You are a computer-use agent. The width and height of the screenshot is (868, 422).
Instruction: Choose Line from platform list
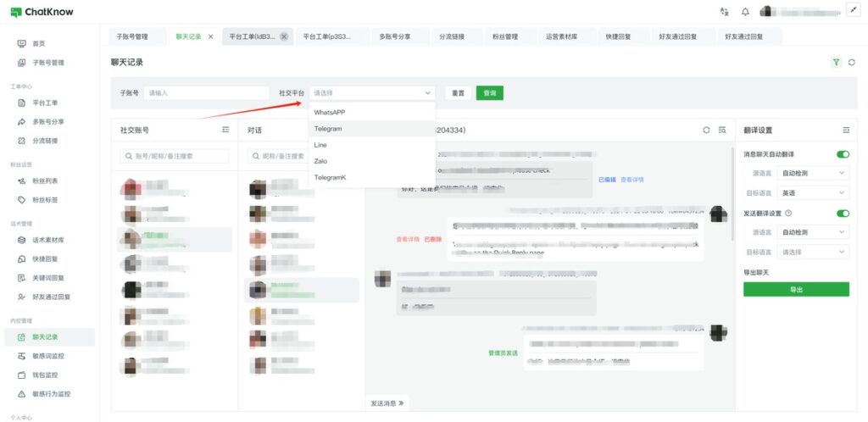pos(372,145)
